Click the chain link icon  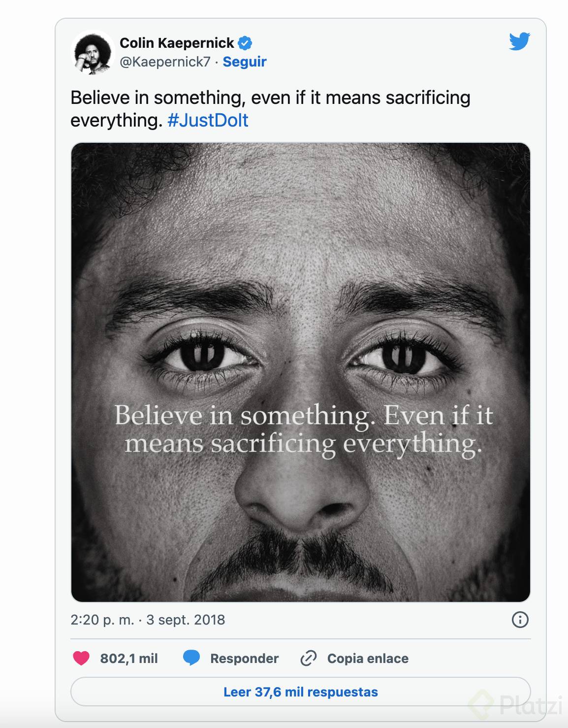[x=308, y=658]
